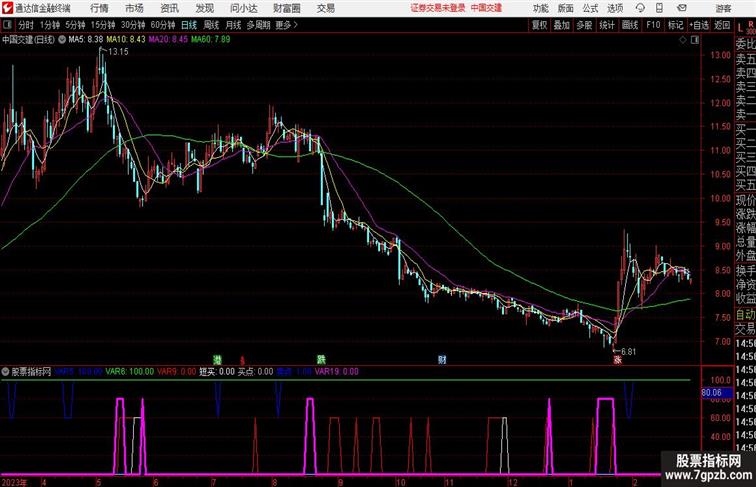Viewport: 756px width, 487px height.
Task: Select the 月线 monthly chart tab
Action: click(x=233, y=25)
